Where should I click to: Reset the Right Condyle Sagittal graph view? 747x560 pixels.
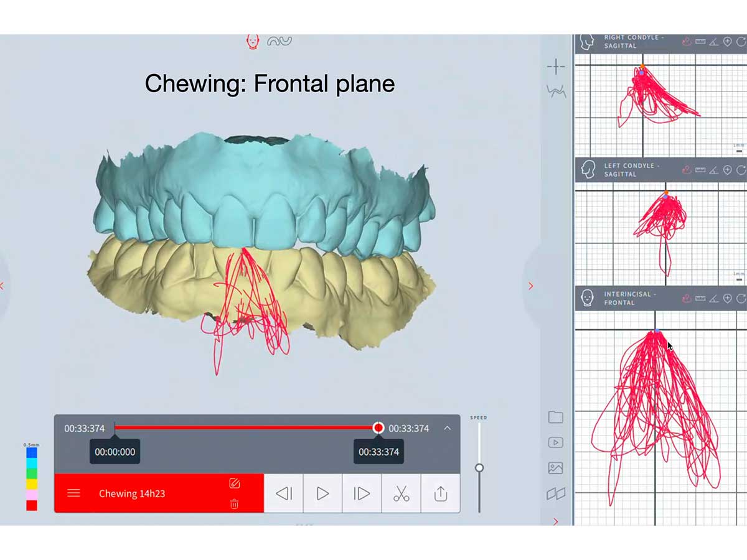pos(741,42)
